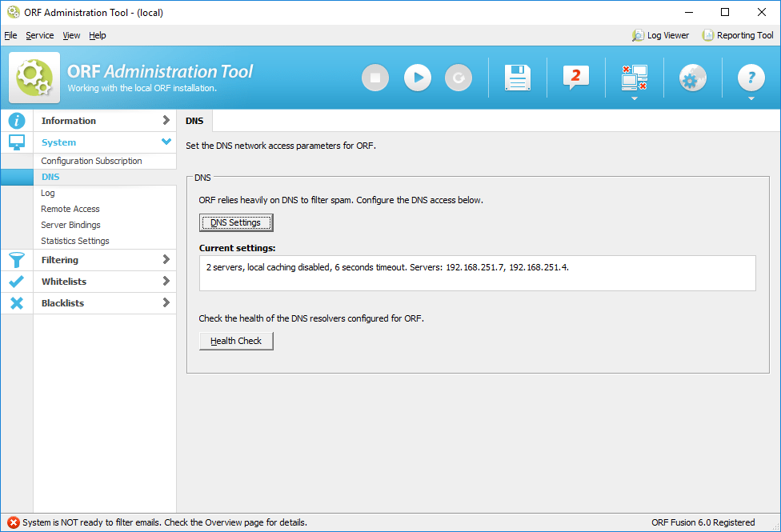Screen dimensions: 781x532
Task: Open the Log Viewer
Action: point(660,35)
